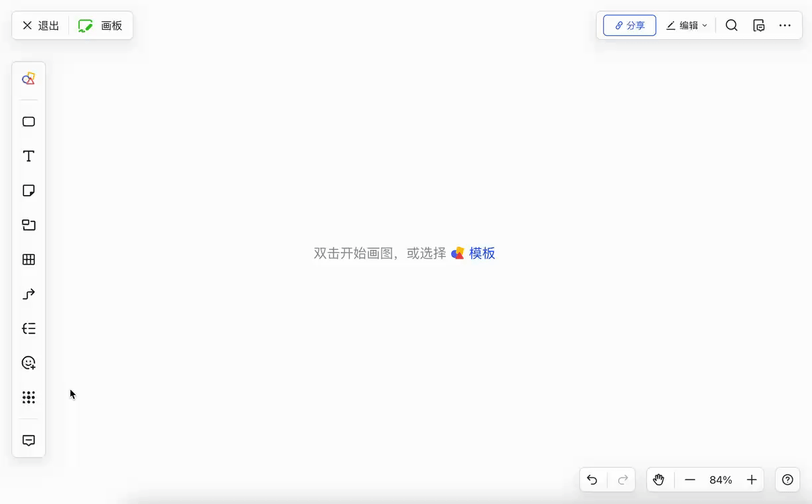Open the 84% zoom level menu

click(720, 479)
